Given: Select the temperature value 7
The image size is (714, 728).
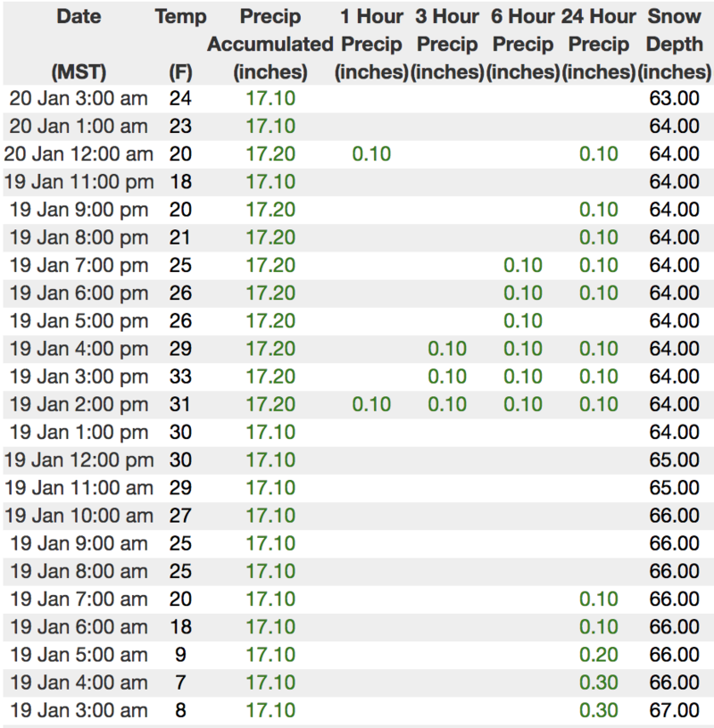Looking at the screenshot, I should [180, 683].
